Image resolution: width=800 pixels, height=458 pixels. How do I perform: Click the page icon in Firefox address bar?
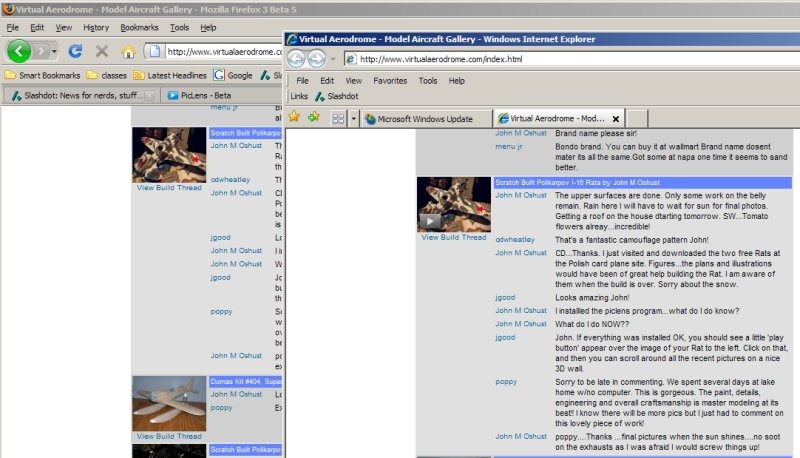click(155, 51)
